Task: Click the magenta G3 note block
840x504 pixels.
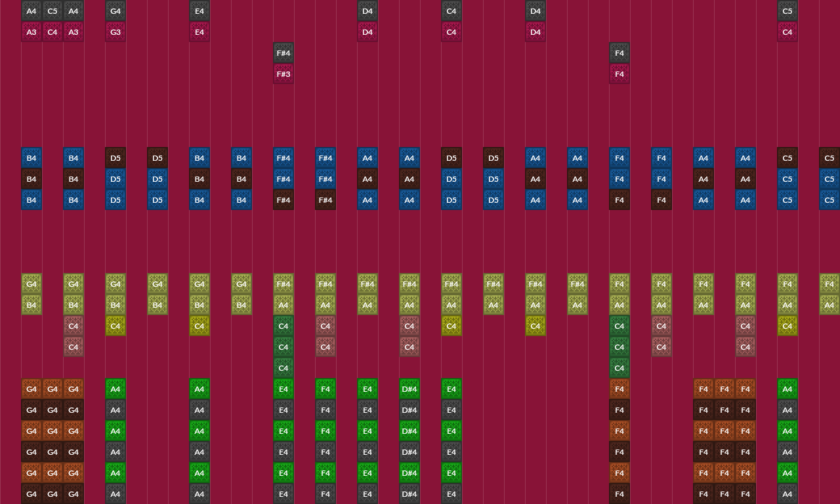Action: 115,32
